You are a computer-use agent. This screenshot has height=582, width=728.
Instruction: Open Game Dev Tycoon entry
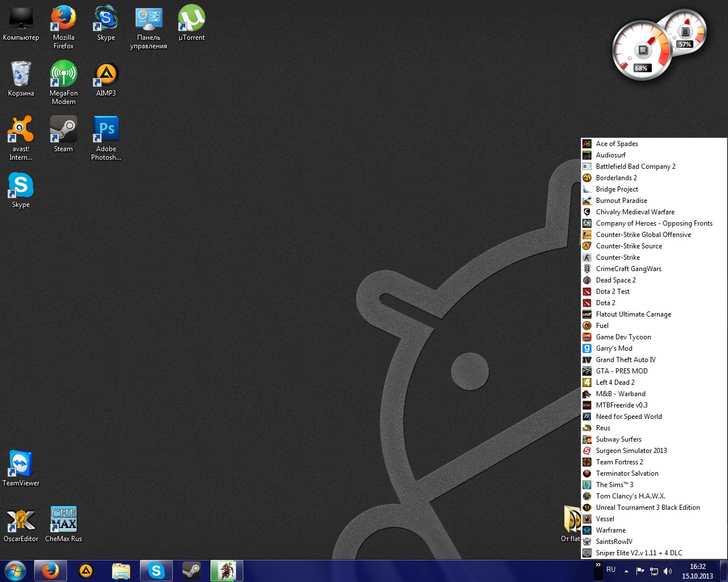tap(654, 337)
